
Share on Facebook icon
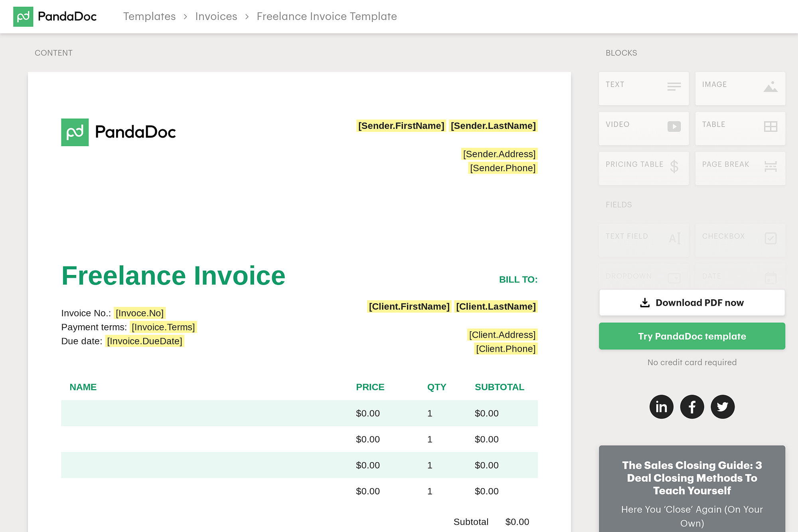point(692,407)
